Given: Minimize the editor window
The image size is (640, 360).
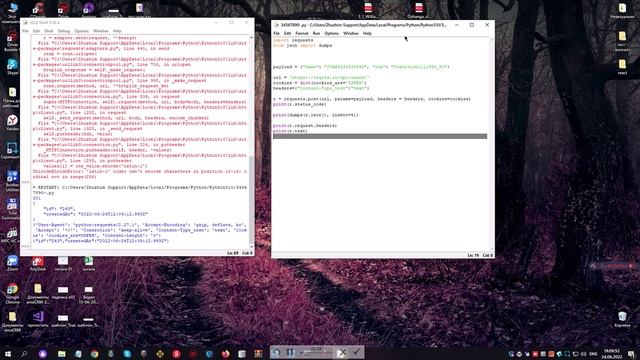Looking at the screenshot, I should (x=457, y=25).
